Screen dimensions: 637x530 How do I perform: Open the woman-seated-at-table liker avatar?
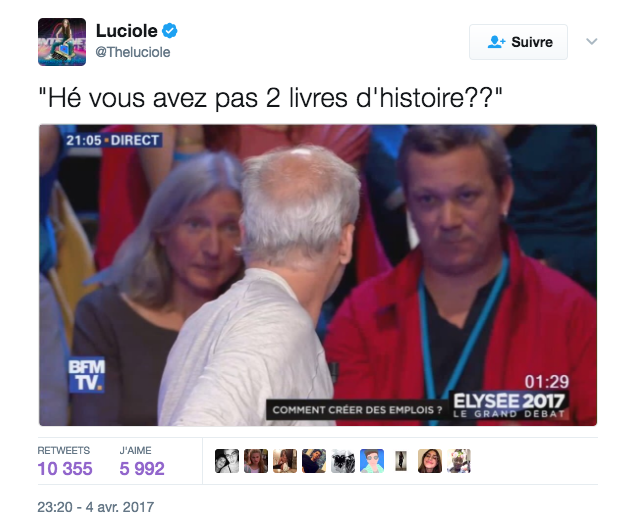(x=285, y=461)
